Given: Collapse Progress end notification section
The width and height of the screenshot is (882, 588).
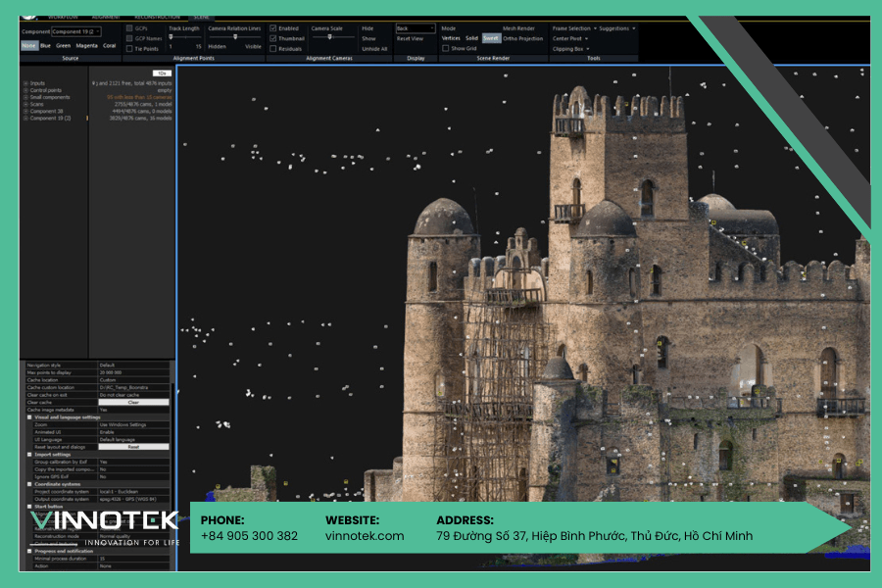Looking at the screenshot, I should point(29,551).
